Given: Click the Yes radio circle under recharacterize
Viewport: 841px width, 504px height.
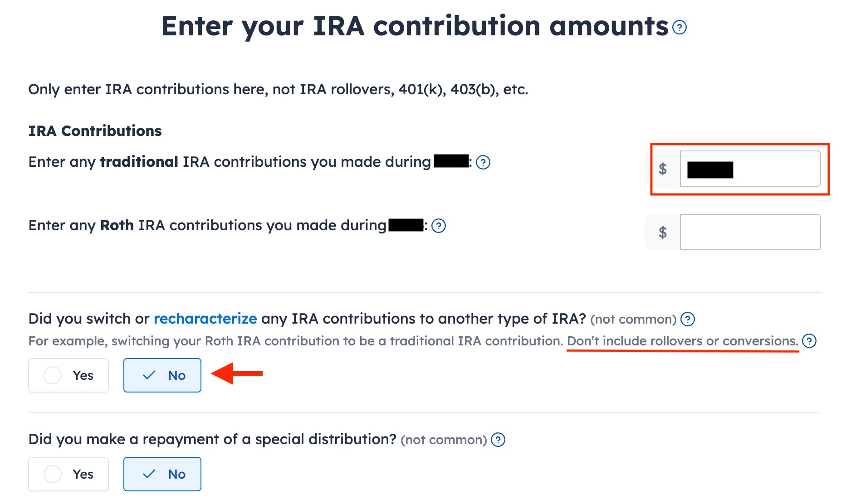Looking at the screenshot, I should [x=53, y=375].
